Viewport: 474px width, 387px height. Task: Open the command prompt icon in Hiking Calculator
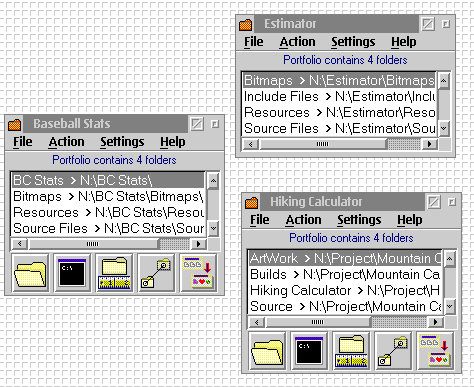tap(309, 351)
